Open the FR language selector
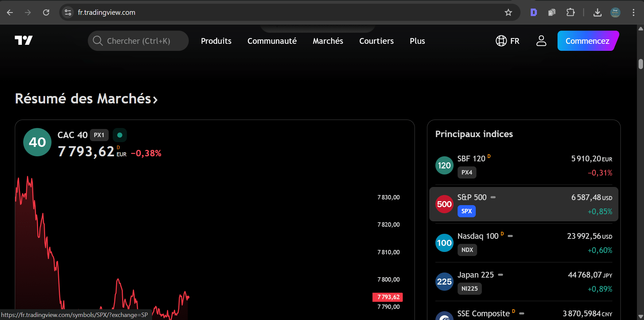This screenshot has width=644, height=320. pos(507,41)
